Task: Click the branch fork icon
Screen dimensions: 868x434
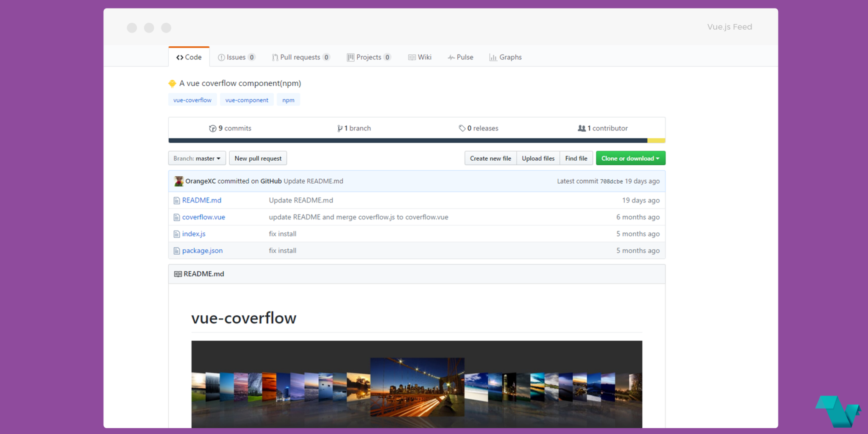Action: [340, 128]
